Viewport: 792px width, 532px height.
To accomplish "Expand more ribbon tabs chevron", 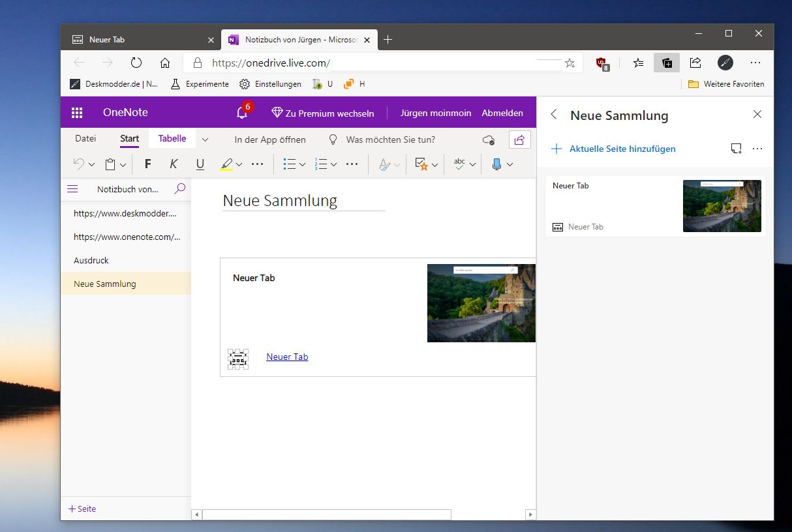I will point(205,140).
